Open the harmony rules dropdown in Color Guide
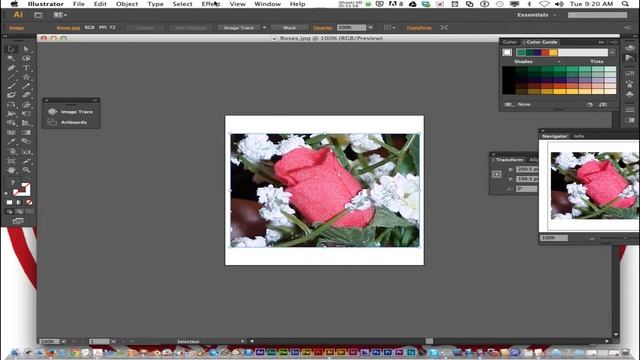The height and width of the screenshot is (360, 640). (x=612, y=52)
